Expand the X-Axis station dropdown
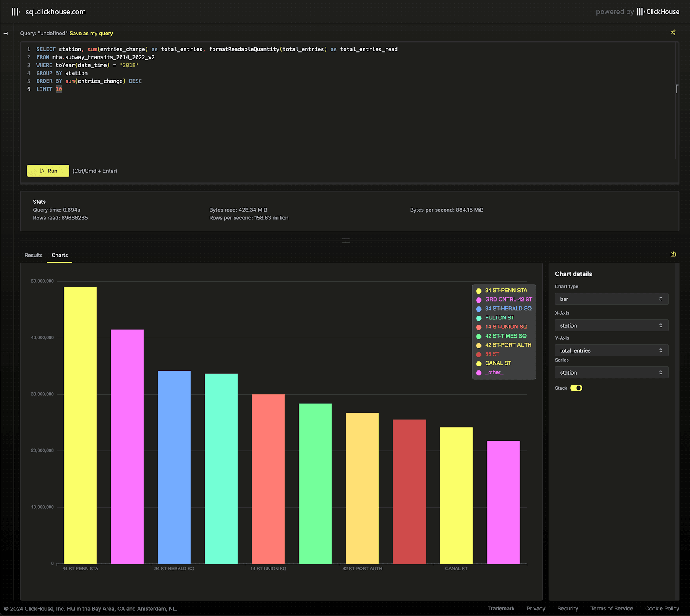Viewport: 690px width, 616px height. coord(611,325)
